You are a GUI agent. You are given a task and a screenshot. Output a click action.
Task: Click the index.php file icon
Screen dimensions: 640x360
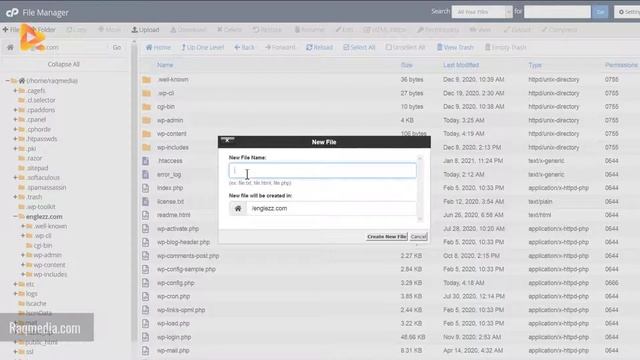click(146, 188)
